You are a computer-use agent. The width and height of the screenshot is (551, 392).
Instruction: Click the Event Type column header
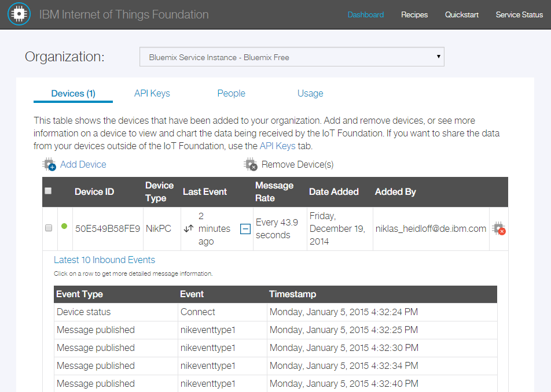(79, 294)
